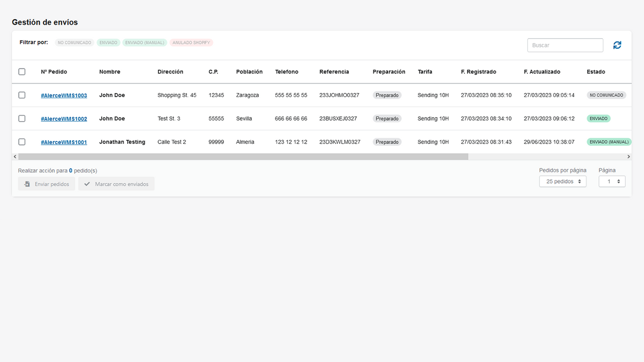Click the address Shopping St. 45

pos(177,96)
